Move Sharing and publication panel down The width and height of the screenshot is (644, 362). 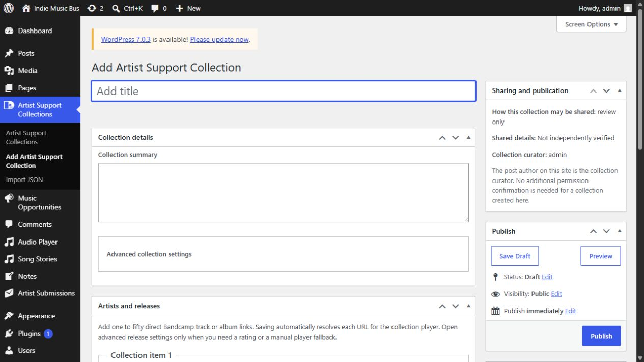tap(606, 91)
